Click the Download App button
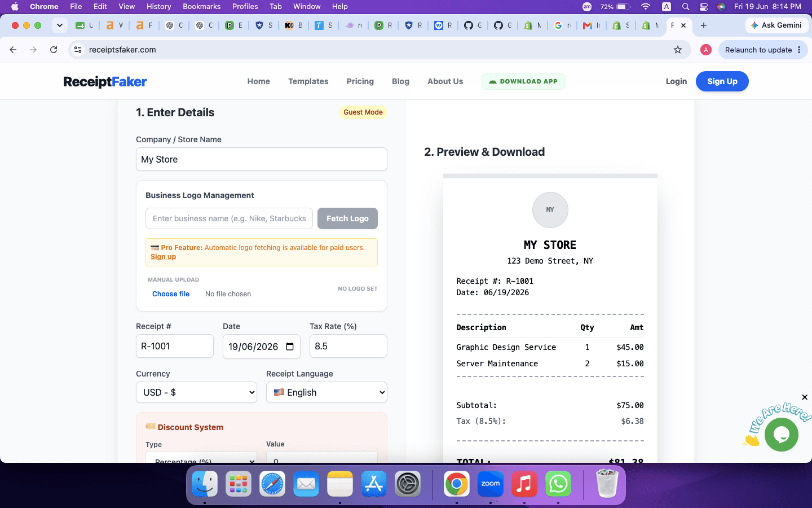Viewport: 812px width, 508px height. click(x=523, y=81)
